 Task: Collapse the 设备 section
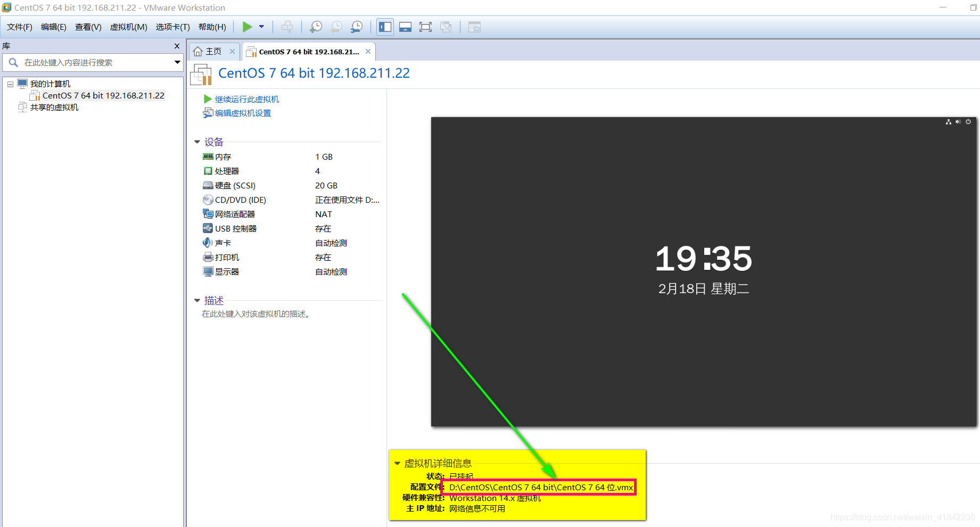(x=197, y=142)
